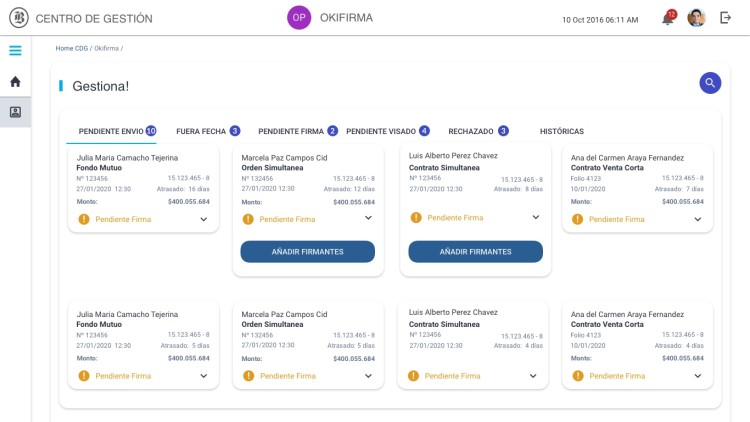Expand Ana del Carmen's top card chevron

(x=698, y=219)
